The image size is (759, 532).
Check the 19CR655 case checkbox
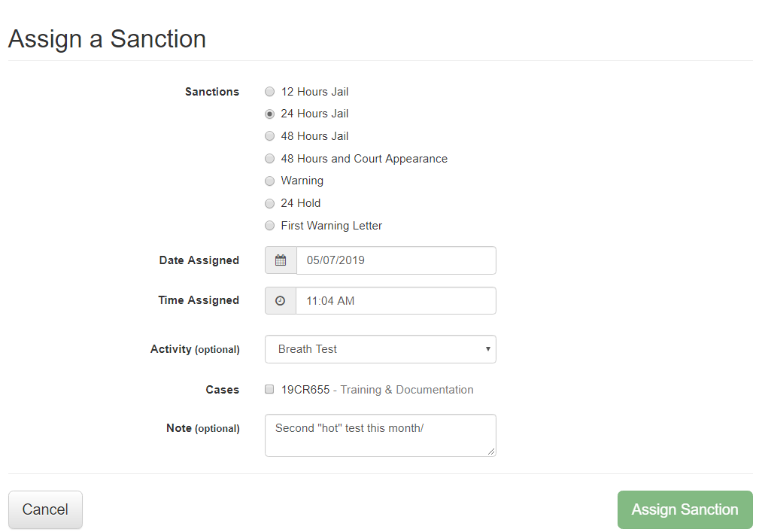pos(269,390)
